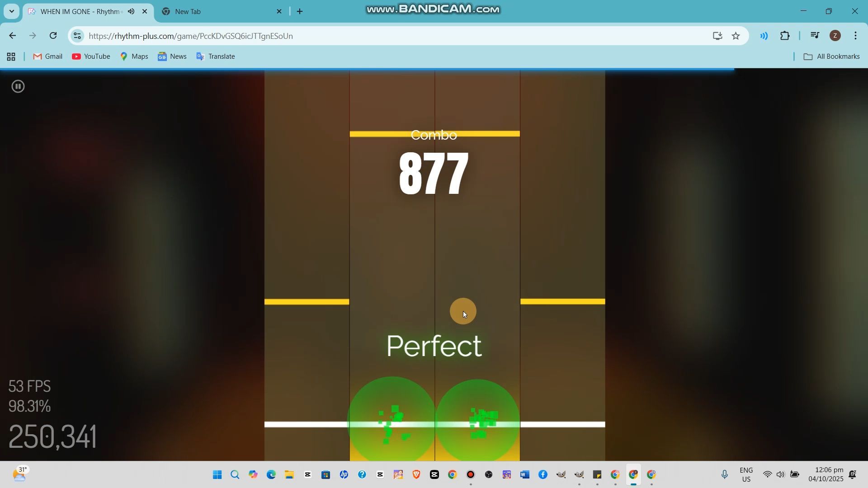
Task: Open the tab search dropdown arrow
Action: coord(12,12)
